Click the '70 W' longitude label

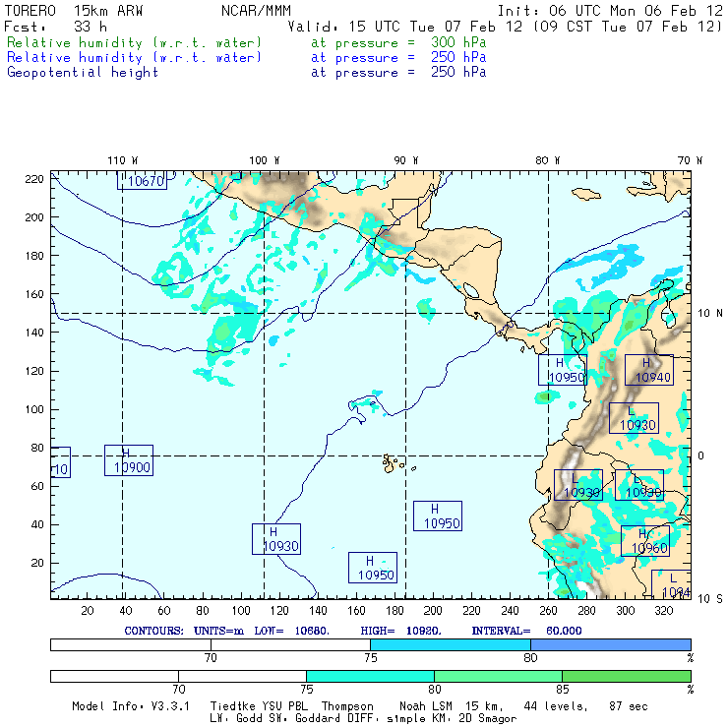pos(690,160)
